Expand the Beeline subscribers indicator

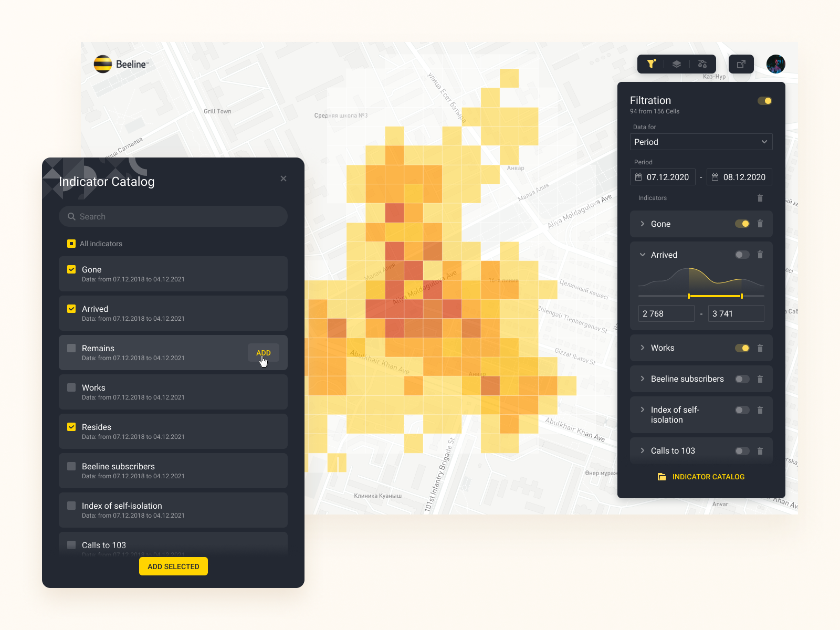642,379
